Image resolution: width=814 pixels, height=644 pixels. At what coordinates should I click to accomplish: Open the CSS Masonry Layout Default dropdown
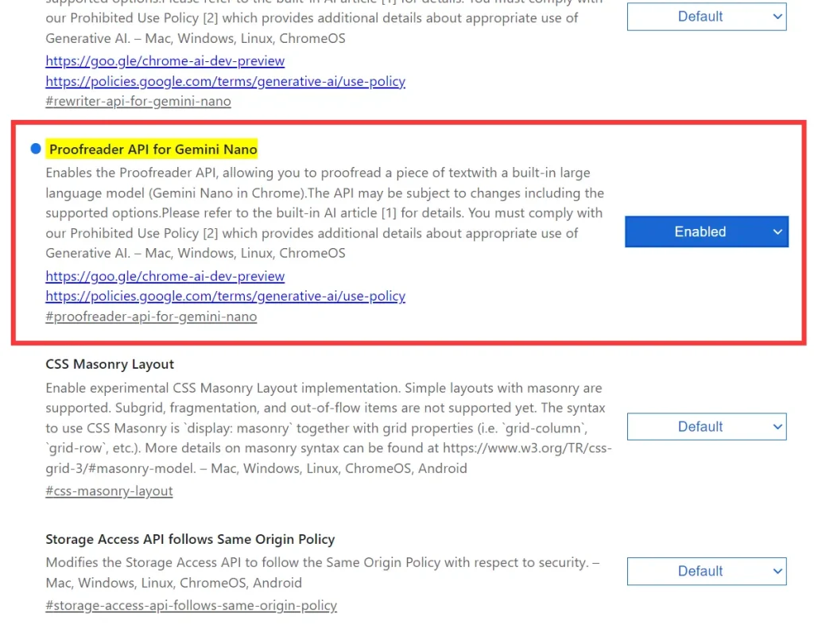tap(706, 426)
